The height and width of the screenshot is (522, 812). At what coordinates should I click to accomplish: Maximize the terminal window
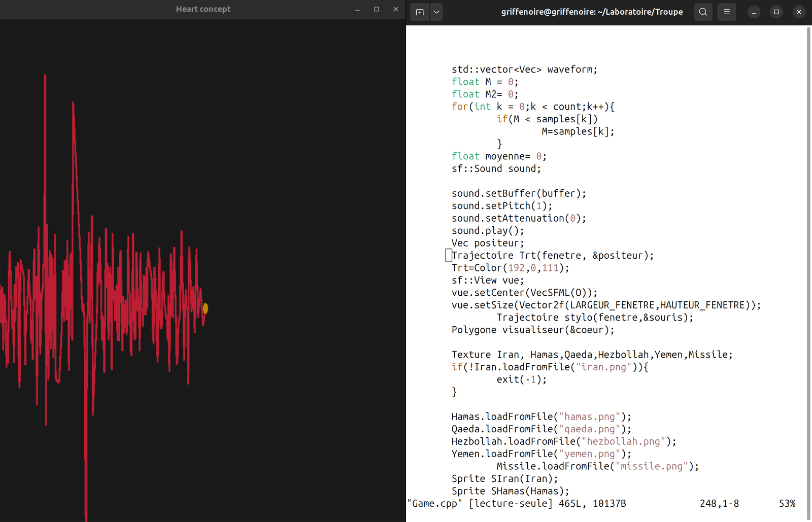click(x=776, y=12)
